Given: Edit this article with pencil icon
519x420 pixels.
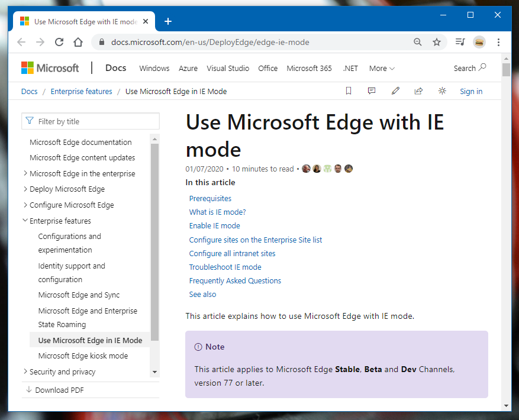Looking at the screenshot, I should point(395,91).
